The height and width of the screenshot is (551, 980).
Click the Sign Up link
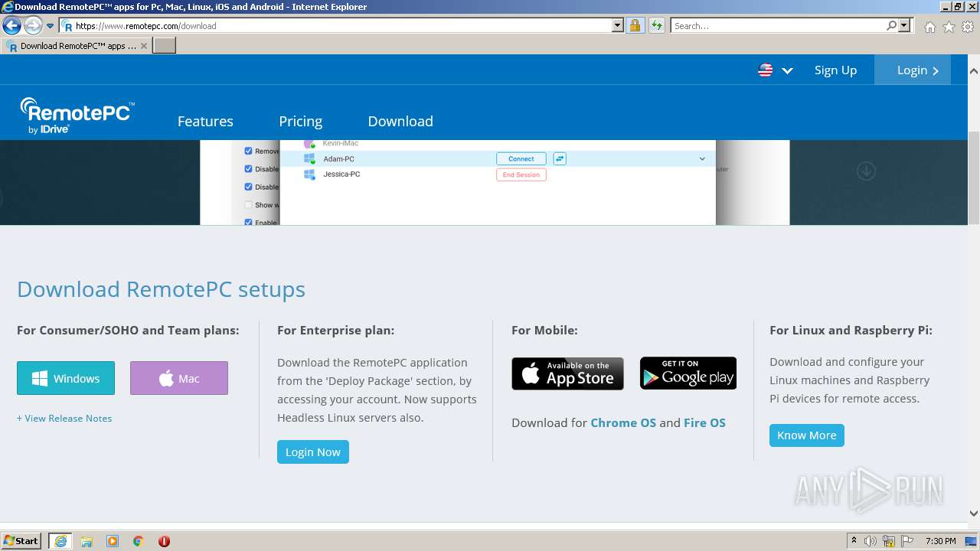pos(835,70)
